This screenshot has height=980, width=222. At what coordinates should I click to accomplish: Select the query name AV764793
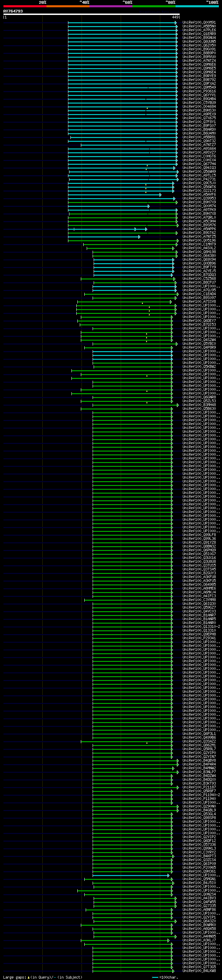[13, 11]
